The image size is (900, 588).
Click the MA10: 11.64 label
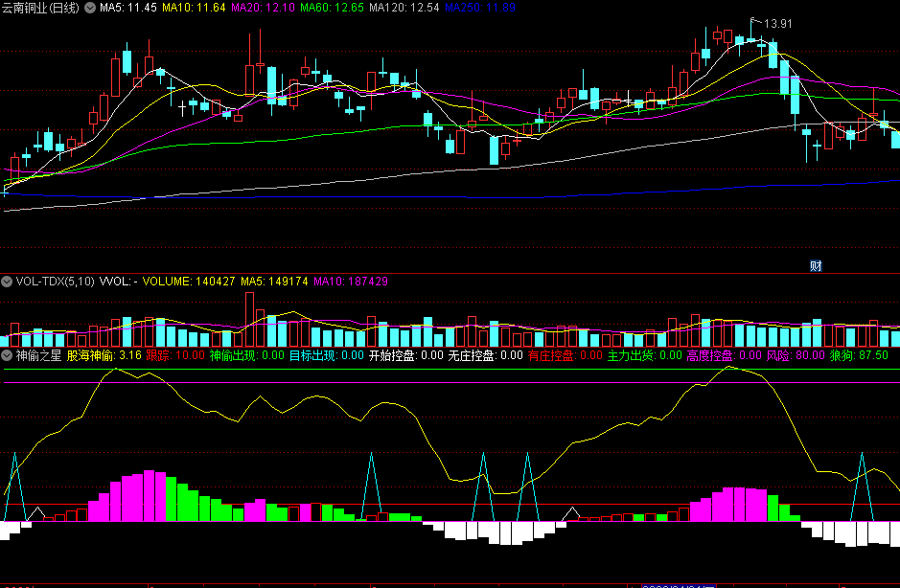click(x=194, y=8)
